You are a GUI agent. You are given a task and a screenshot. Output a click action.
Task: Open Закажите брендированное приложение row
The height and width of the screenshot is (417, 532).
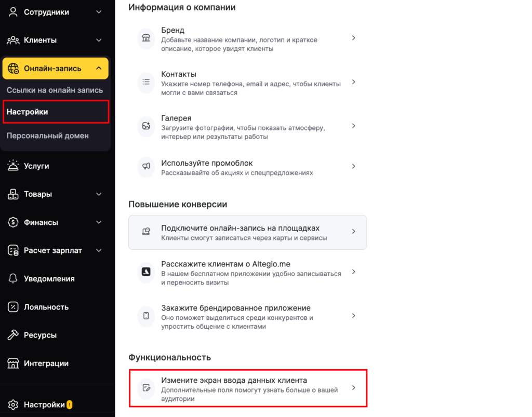[247, 316]
